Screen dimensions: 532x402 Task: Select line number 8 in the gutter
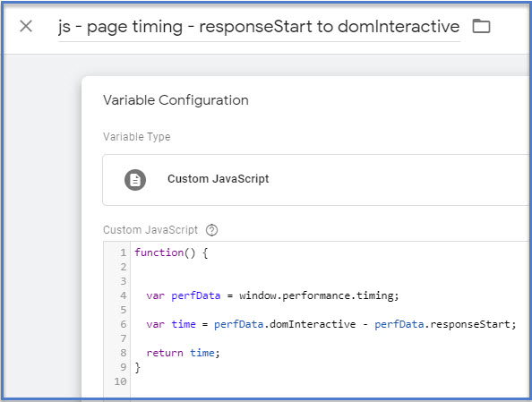point(124,353)
